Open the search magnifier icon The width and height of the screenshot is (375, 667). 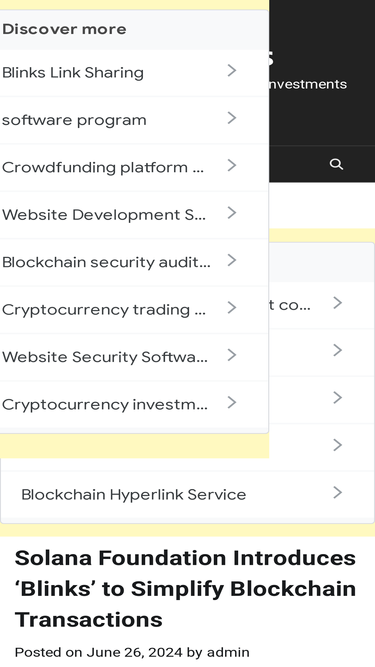(336, 164)
